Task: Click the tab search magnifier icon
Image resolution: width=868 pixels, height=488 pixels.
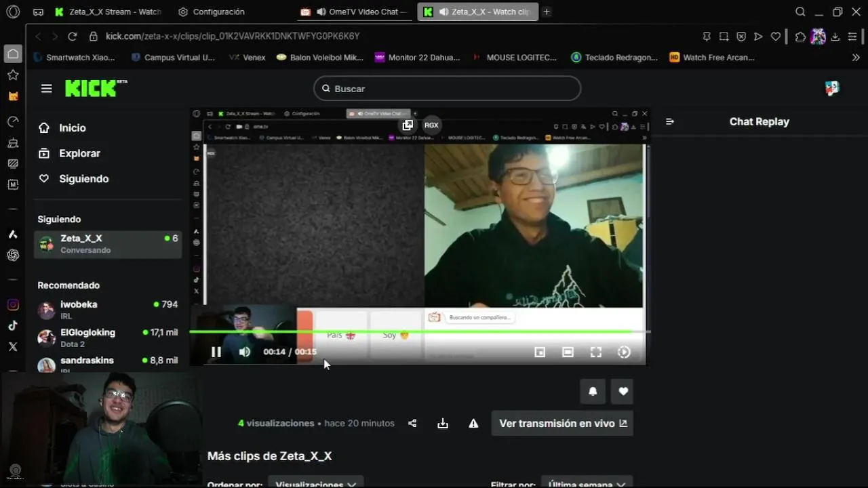Action: pos(800,12)
